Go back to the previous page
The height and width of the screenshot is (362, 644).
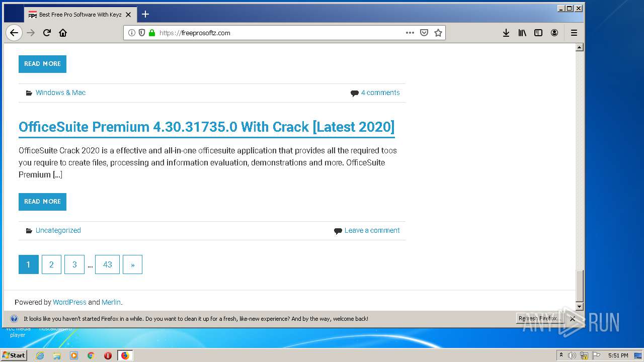(14, 33)
